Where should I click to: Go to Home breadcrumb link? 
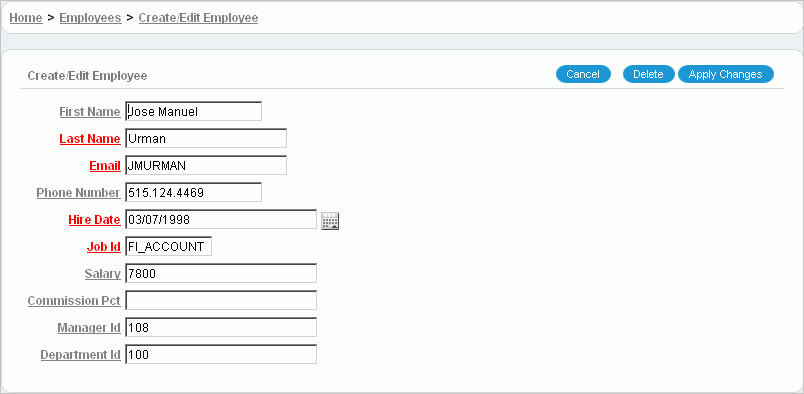[26, 18]
